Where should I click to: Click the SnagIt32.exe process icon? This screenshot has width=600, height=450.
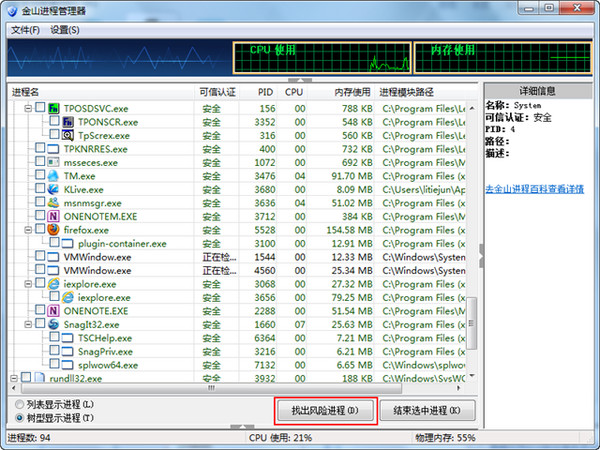54,324
